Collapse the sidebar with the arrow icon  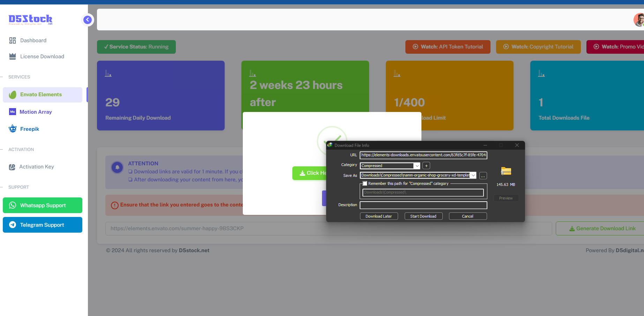pyautogui.click(x=88, y=20)
